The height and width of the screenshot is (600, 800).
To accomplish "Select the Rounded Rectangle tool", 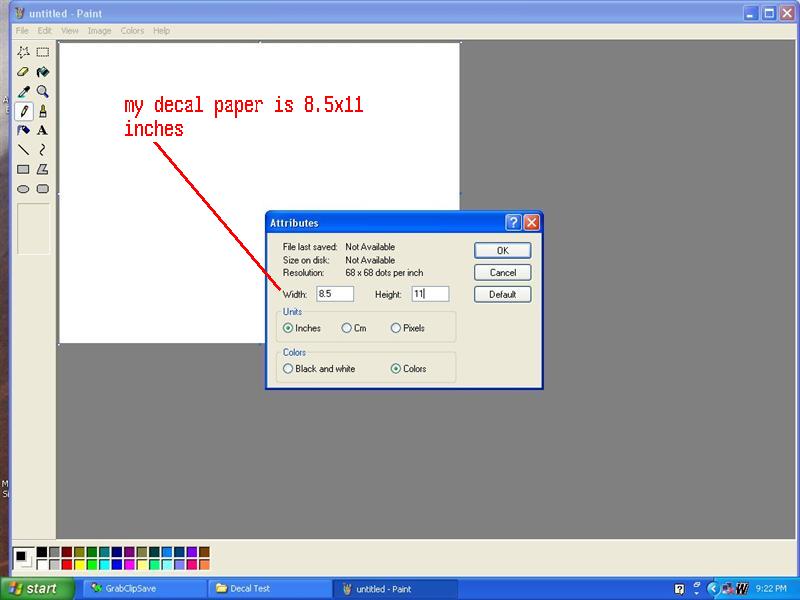I will 43,189.
